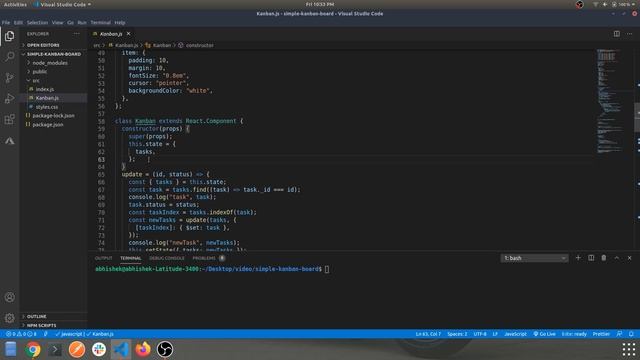This screenshot has height=360, width=640.
Task: Click errors and warnings count in status bar
Action: tap(21, 334)
